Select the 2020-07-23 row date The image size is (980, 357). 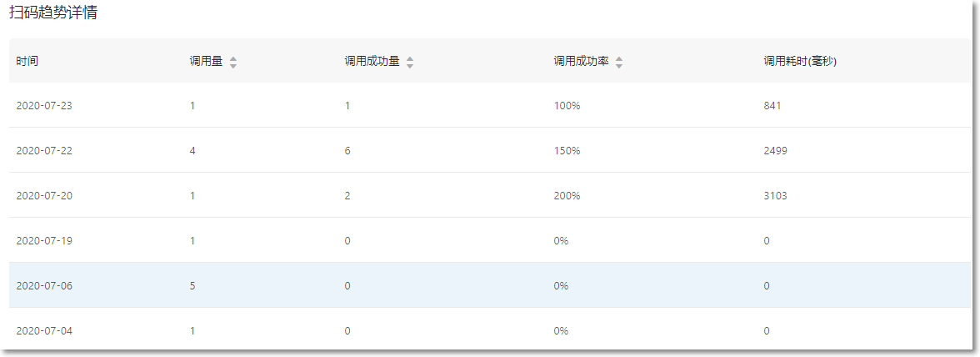(x=44, y=106)
